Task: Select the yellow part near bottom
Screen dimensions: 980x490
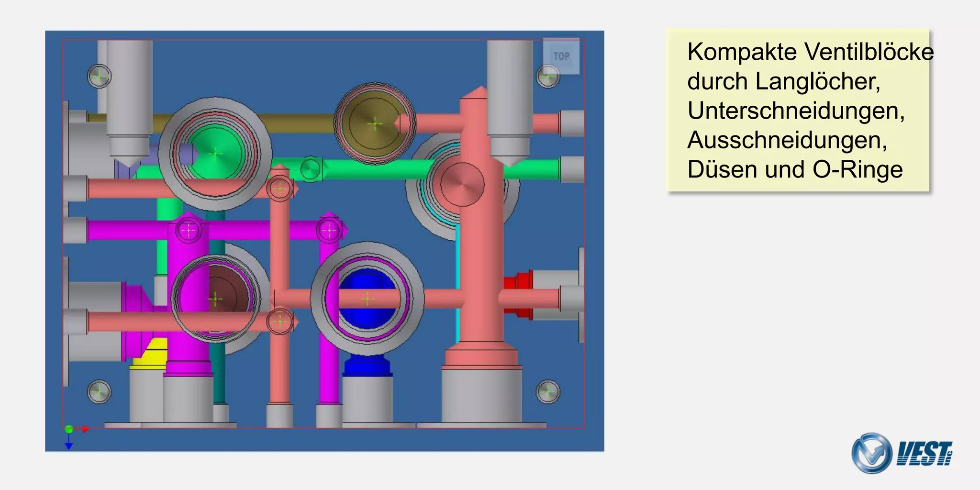Action: (x=152, y=353)
